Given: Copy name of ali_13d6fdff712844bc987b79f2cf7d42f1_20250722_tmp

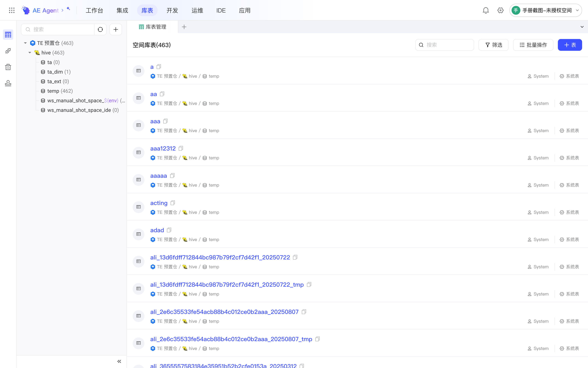Looking at the screenshot, I should tap(309, 284).
